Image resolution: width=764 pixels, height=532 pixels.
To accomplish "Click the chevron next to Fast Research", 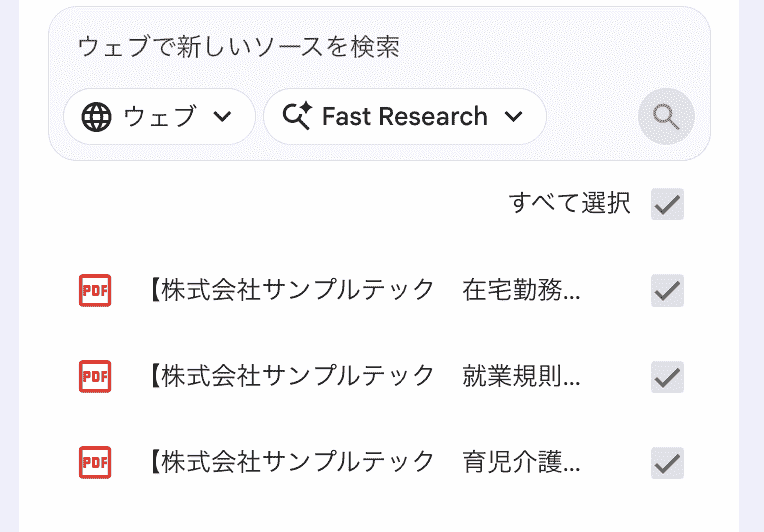I will pos(514,116).
